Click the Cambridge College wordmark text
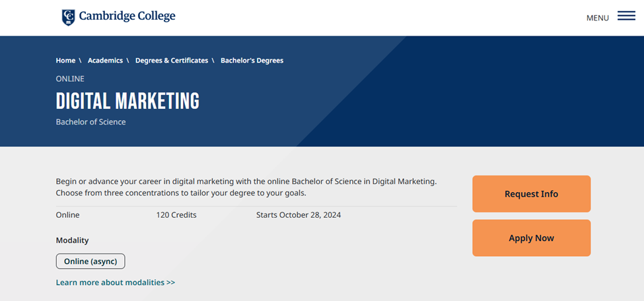The height and width of the screenshot is (301, 644). [x=127, y=16]
